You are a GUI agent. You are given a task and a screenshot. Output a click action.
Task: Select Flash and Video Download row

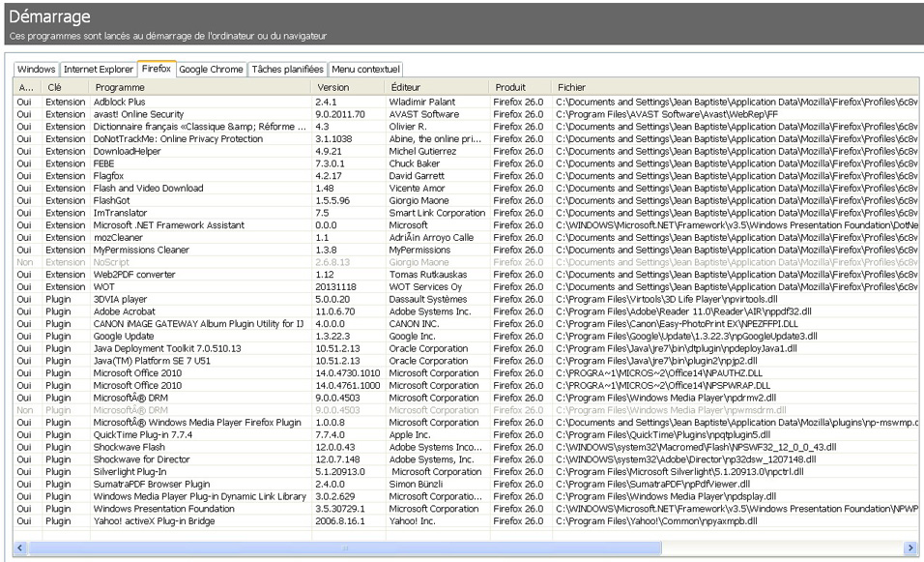coord(466,188)
